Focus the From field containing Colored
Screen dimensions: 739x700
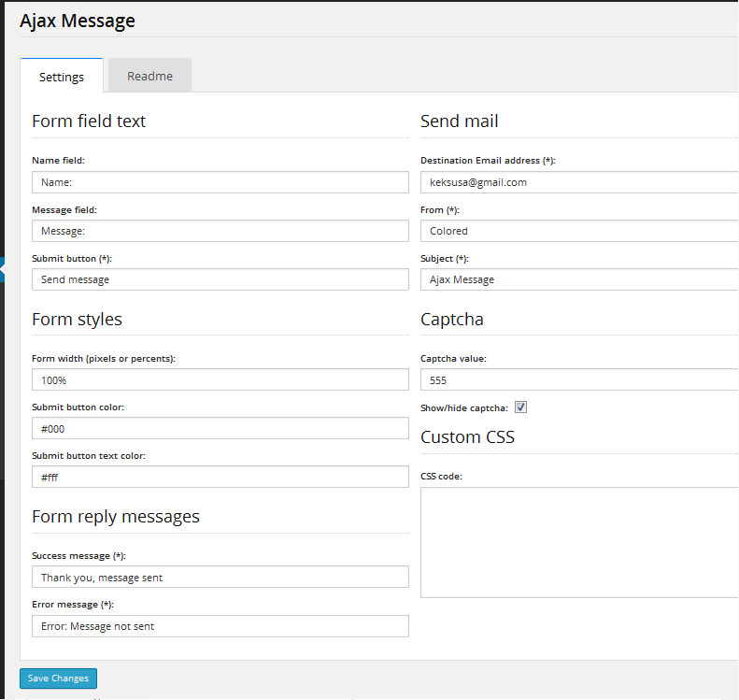[x=579, y=231]
